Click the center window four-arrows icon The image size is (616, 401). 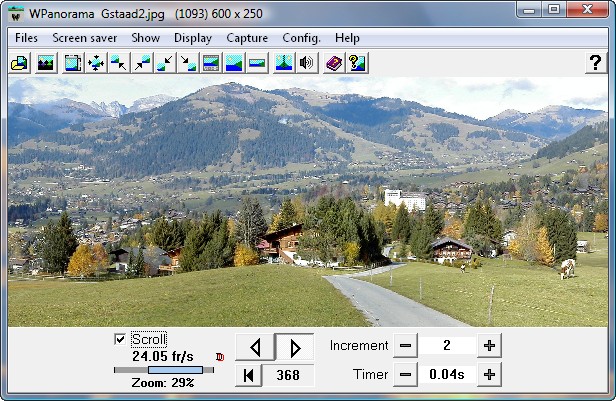pyautogui.click(x=96, y=63)
